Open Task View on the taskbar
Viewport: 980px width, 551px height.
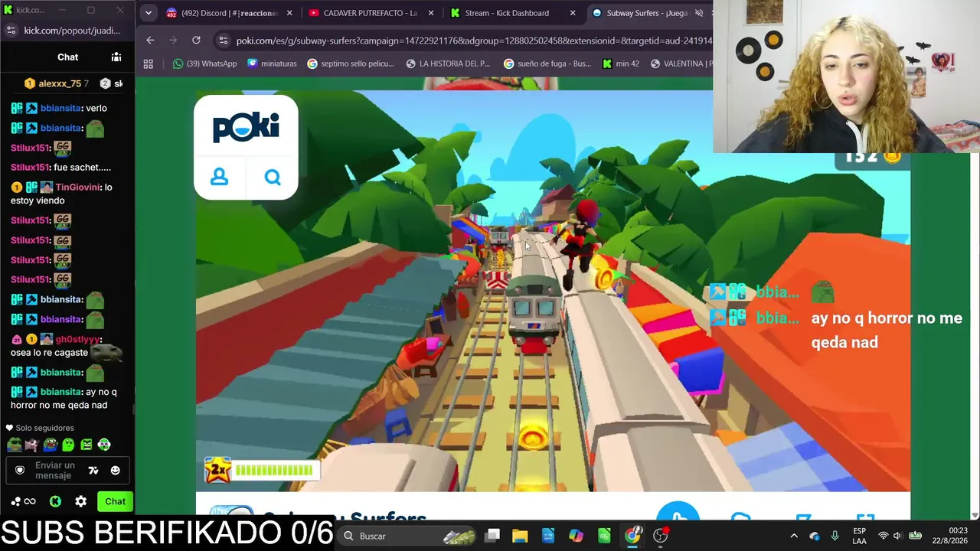point(492,536)
